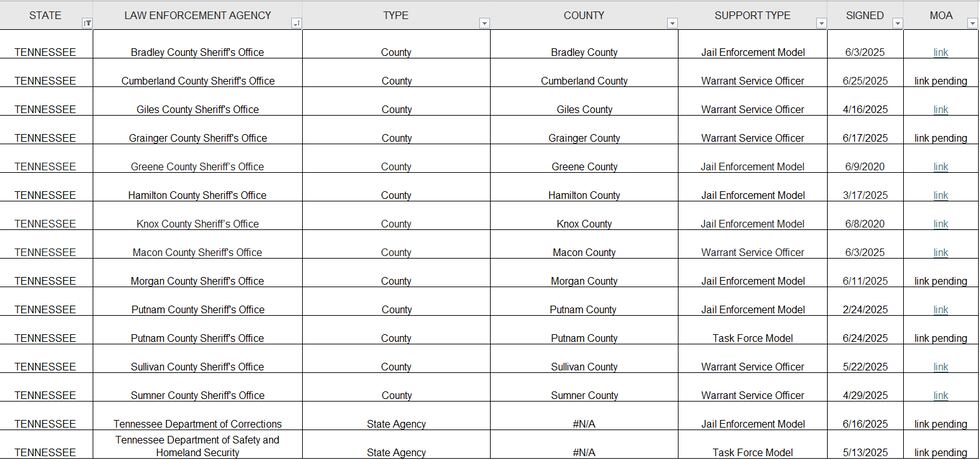The height and width of the screenshot is (460, 980).
Task: Open the Sumner County MOA link
Action: click(x=940, y=395)
